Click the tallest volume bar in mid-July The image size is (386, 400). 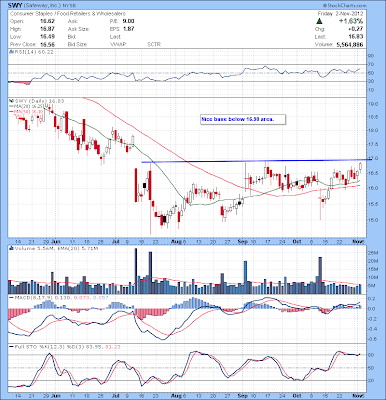[136, 271]
